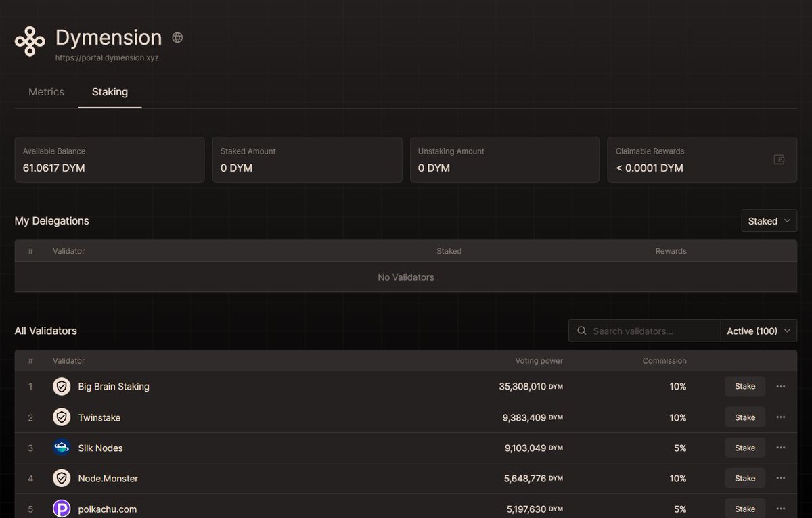Open more options for Node.Monster

pyautogui.click(x=781, y=478)
